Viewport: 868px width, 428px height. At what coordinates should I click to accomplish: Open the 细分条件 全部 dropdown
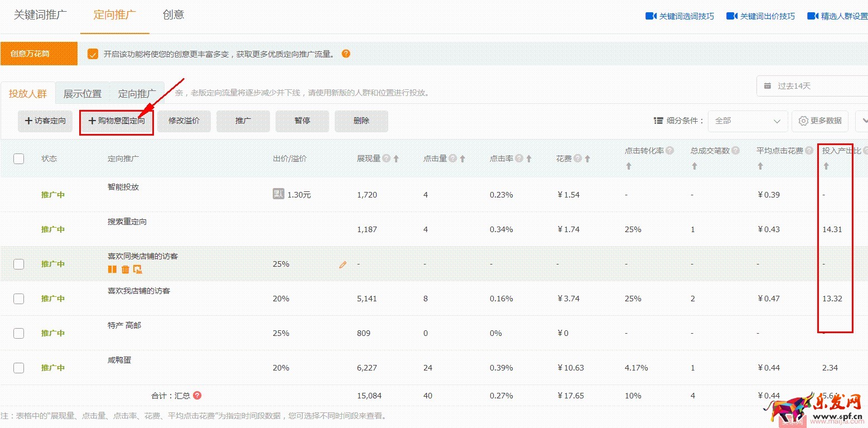[748, 121]
